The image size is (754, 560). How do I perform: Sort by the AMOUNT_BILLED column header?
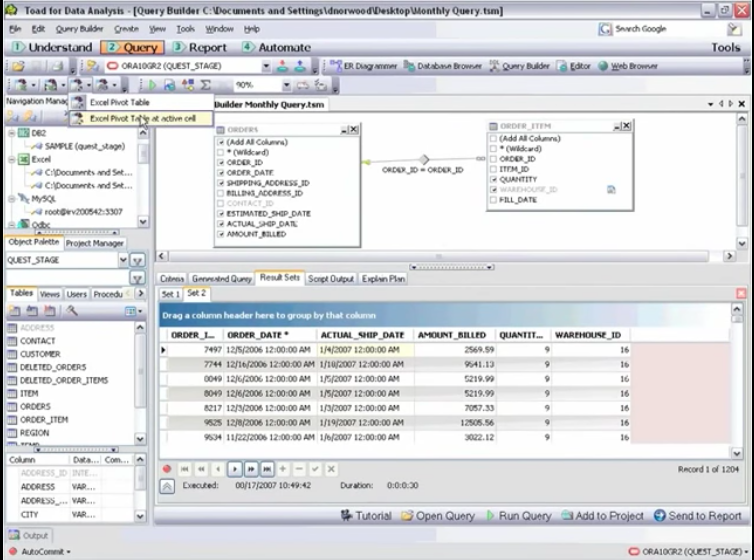click(x=452, y=335)
